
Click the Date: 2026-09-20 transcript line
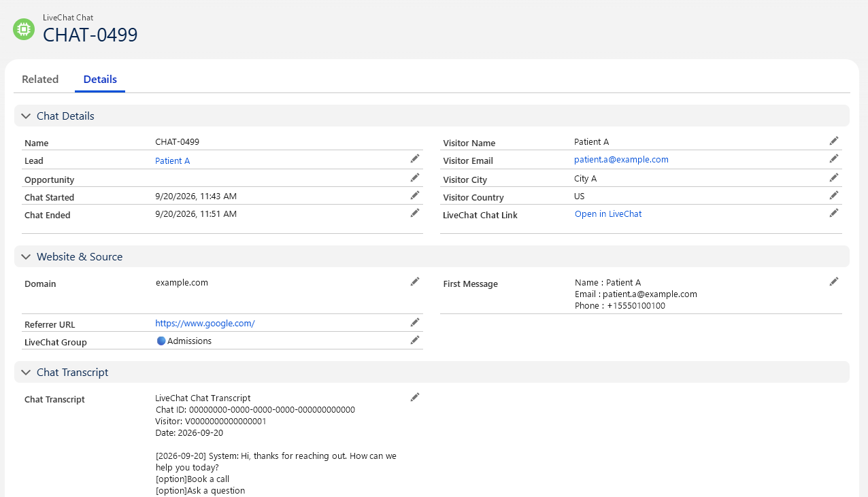point(189,433)
